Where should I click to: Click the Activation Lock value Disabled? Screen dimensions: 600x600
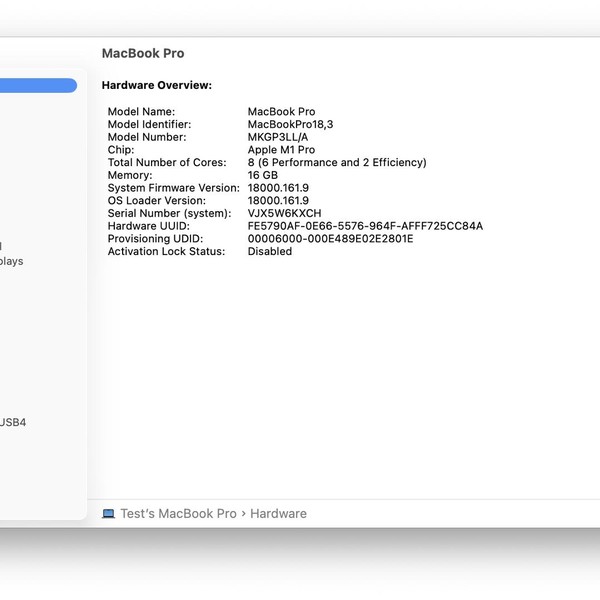[270, 251]
